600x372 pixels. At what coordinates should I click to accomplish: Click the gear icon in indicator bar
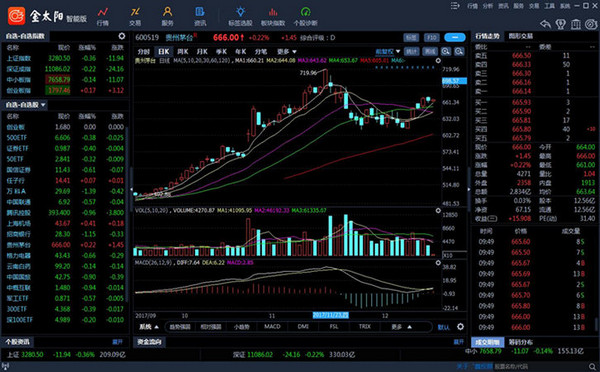pyautogui.click(x=460, y=326)
